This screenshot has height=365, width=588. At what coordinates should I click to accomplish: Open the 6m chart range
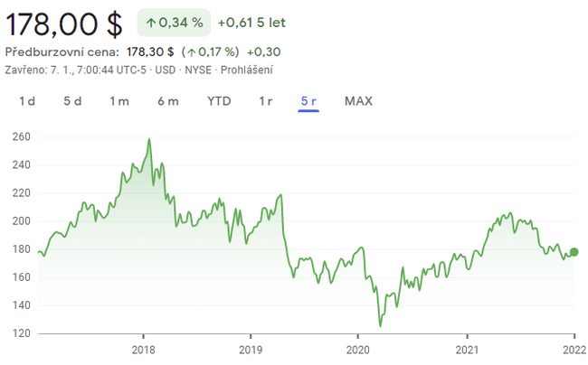pyautogui.click(x=168, y=101)
